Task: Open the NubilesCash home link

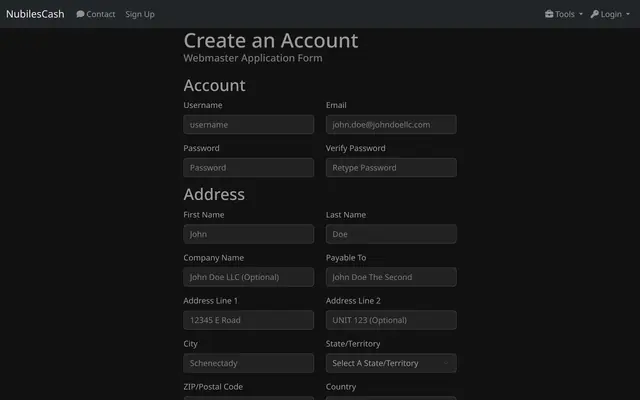Action: coord(35,14)
